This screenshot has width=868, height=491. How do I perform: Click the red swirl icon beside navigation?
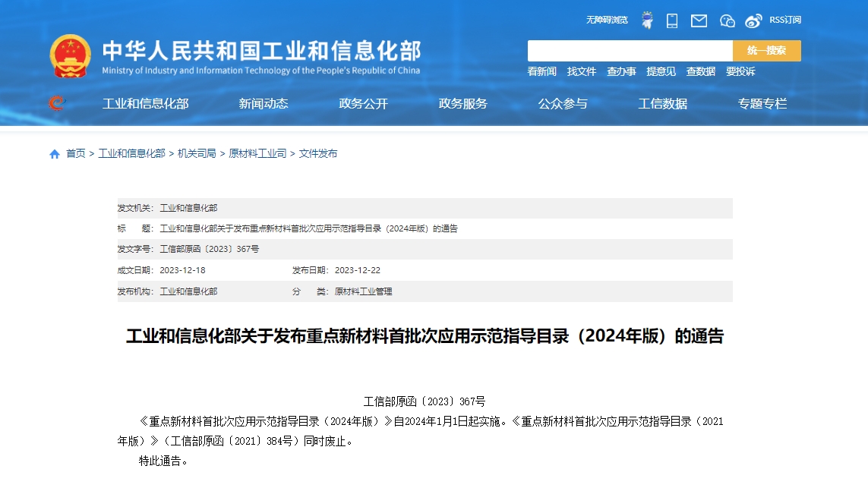[56, 103]
